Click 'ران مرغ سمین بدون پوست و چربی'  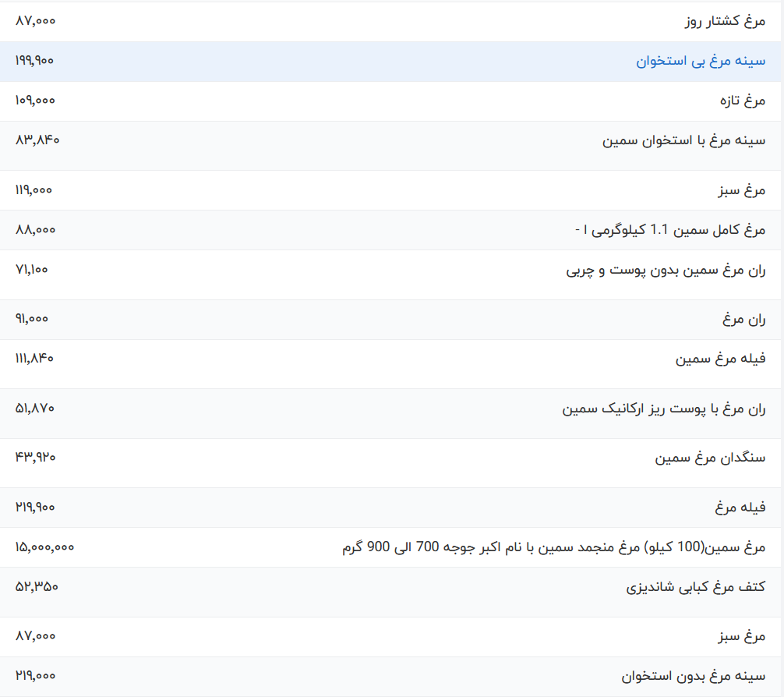[x=666, y=271]
